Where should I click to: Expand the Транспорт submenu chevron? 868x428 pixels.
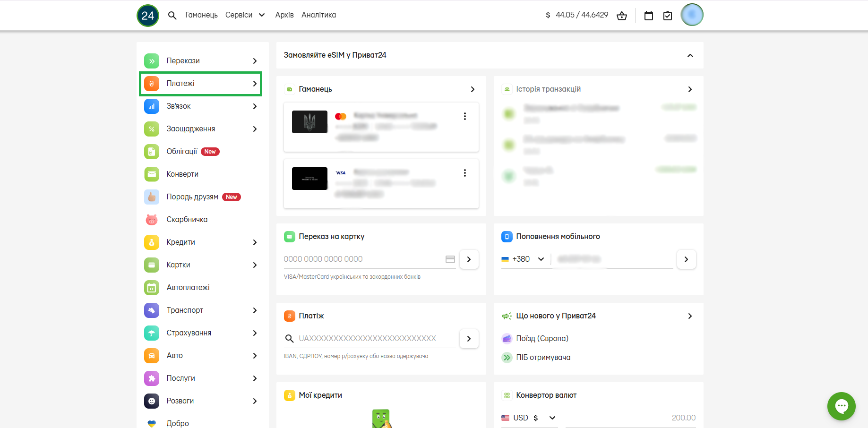coord(255,310)
